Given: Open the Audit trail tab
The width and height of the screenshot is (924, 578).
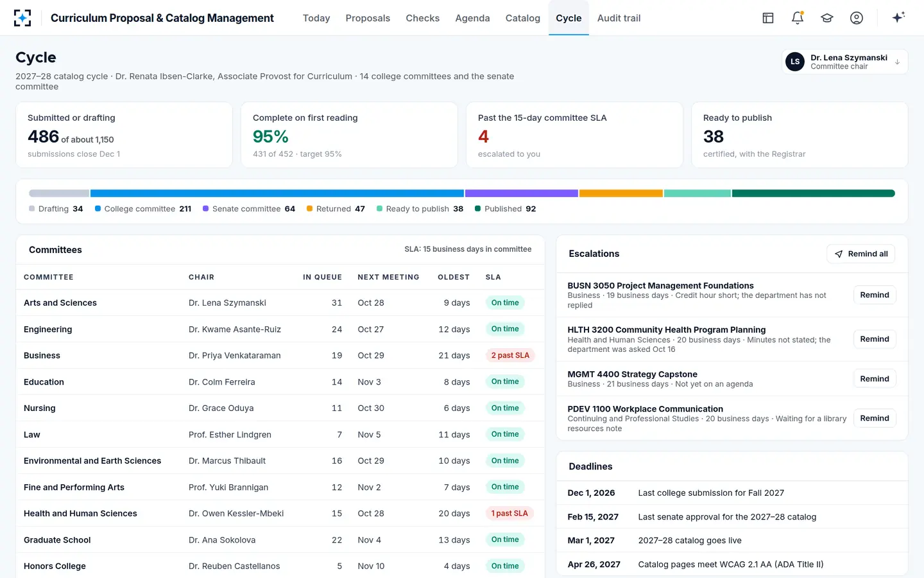Looking at the screenshot, I should [619, 18].
